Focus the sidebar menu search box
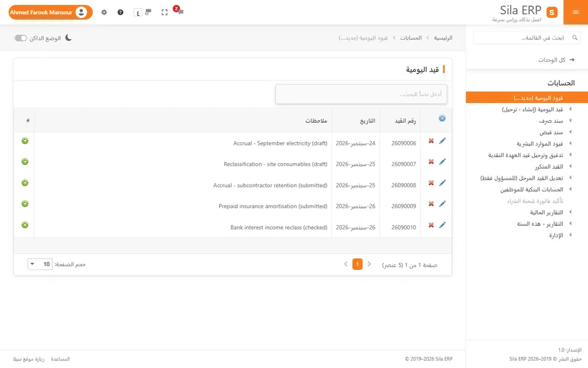588x368 pixels. (527, 38)
